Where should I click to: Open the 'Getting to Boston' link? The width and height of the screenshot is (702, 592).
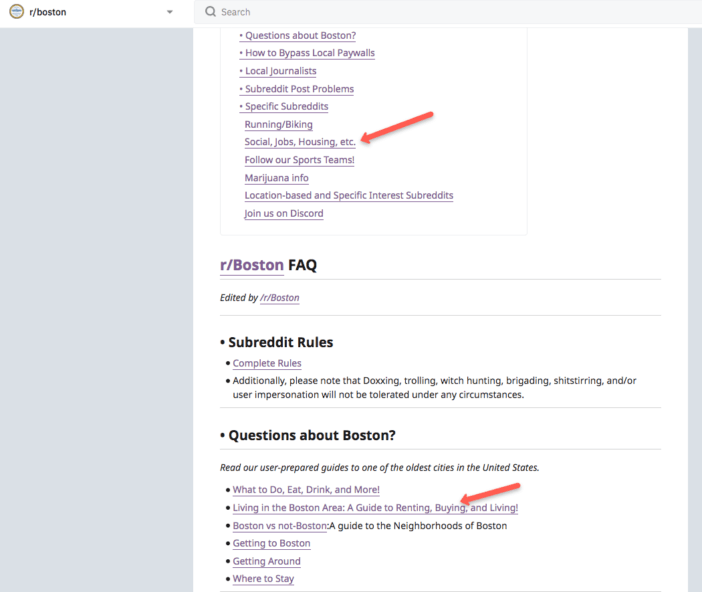click(271, 543)
